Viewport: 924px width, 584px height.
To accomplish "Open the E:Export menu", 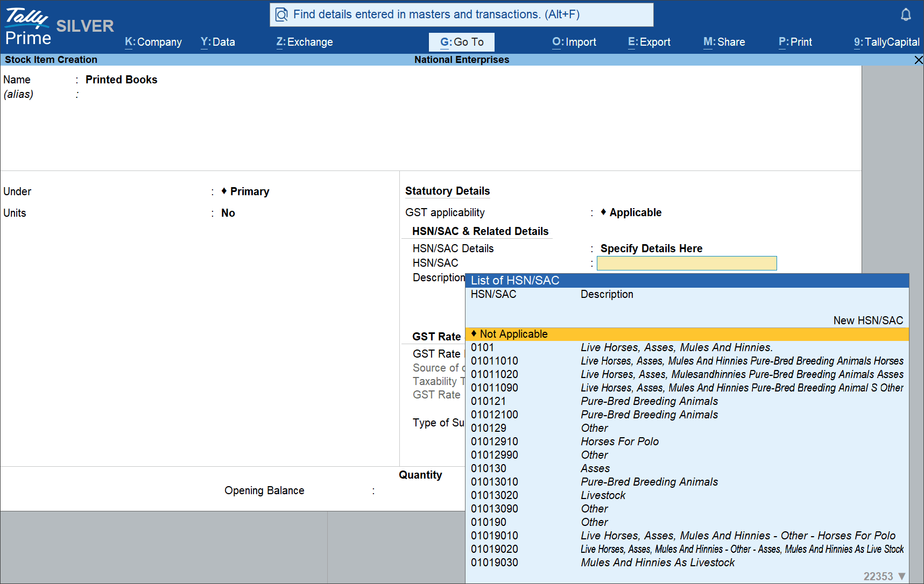I will pos(649,42).
